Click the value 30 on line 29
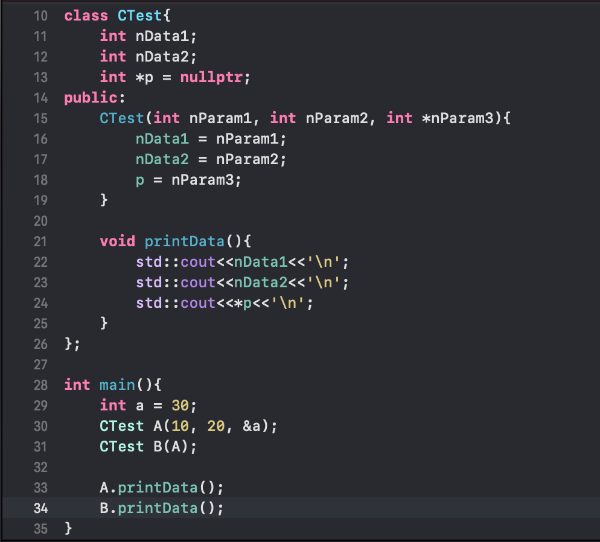The image size is (600, 542). click(180, 406)
